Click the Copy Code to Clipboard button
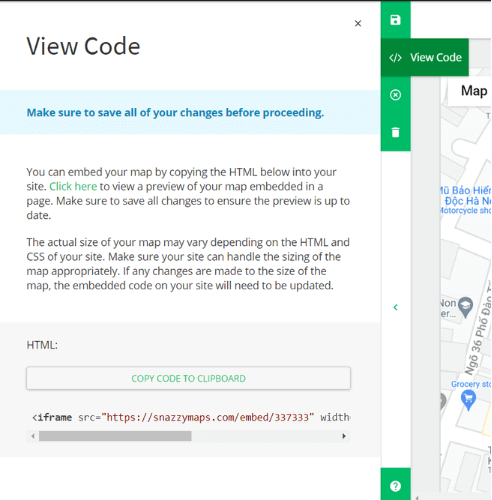 188,378
